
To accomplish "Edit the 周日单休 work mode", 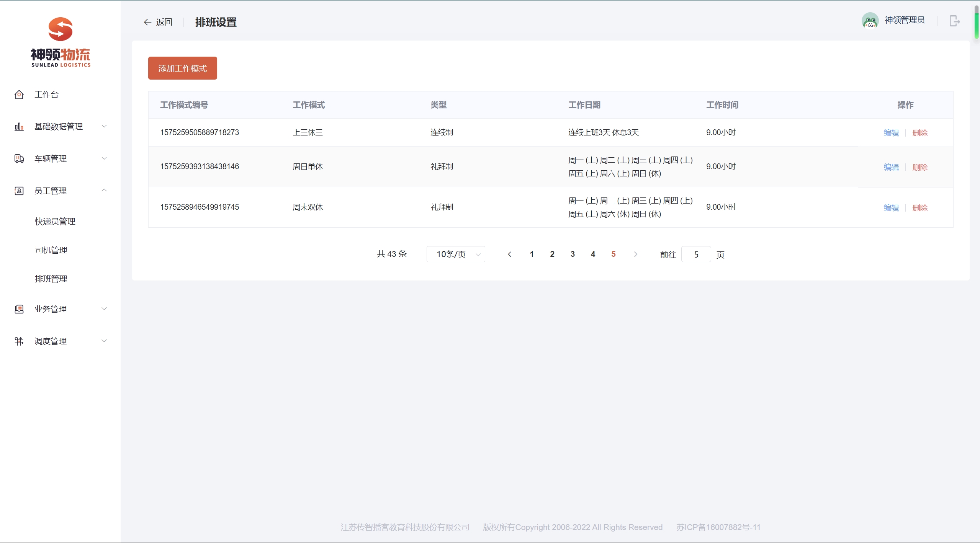I will [891, 167].
